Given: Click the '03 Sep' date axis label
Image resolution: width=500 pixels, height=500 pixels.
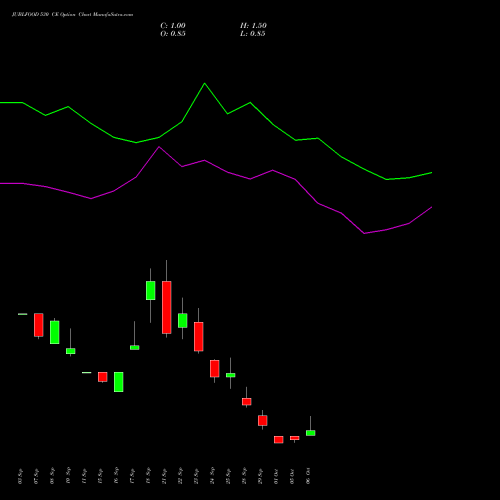Looking at the screenshot, I should click(20, 476).
